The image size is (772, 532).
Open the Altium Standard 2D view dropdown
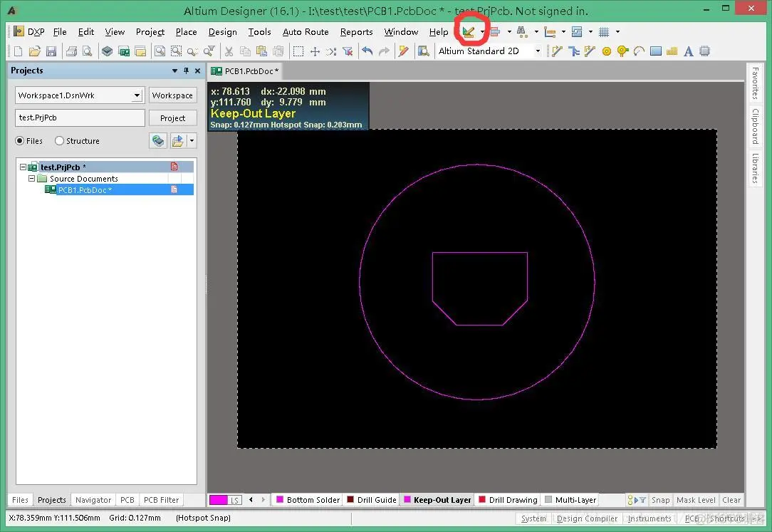[538, 51]
